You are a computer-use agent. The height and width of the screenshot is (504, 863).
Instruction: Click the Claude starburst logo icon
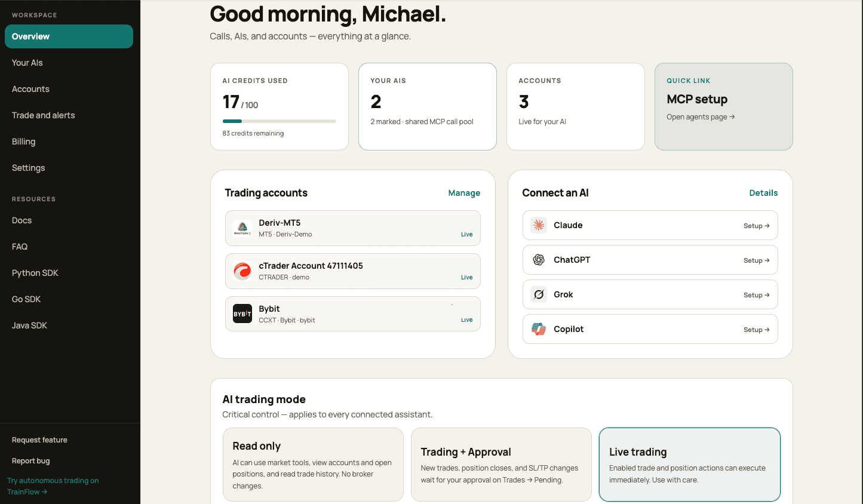[539, 225]
